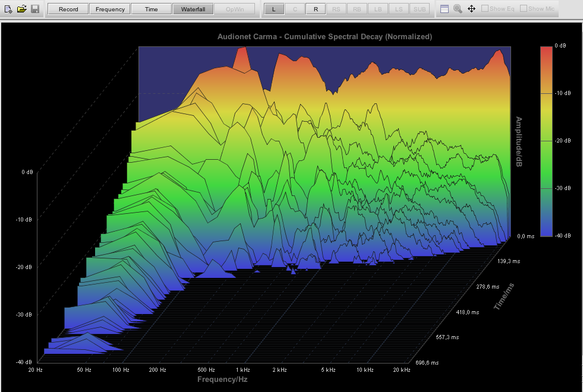Select the four-arrow move tool
Screen dimensions: 583x392
click(471, 9)
